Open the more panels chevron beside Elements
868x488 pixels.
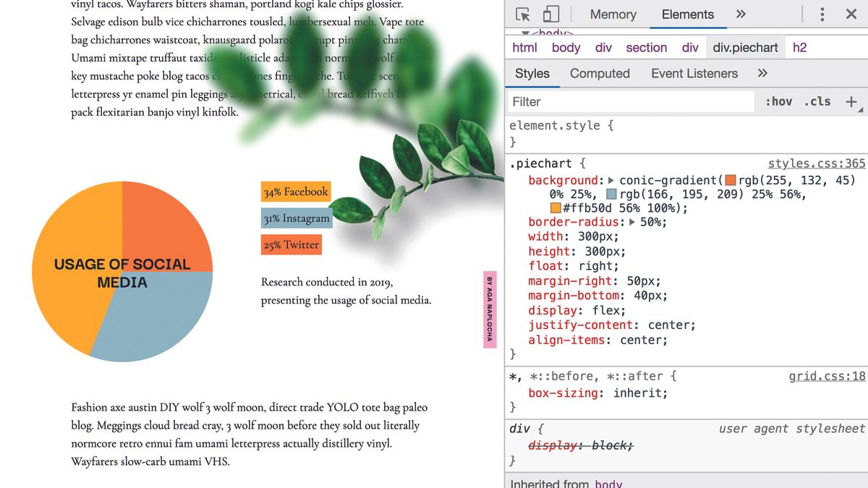pyautogui.click(x=739, y=14)
